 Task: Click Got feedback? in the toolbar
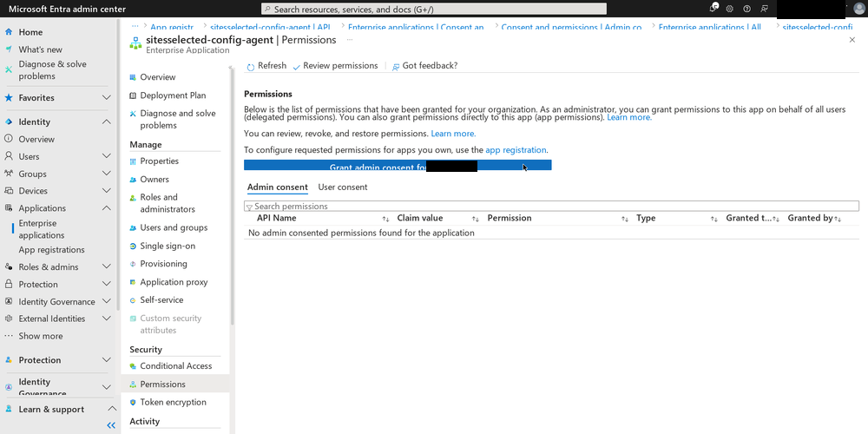[x=424, y=66]
